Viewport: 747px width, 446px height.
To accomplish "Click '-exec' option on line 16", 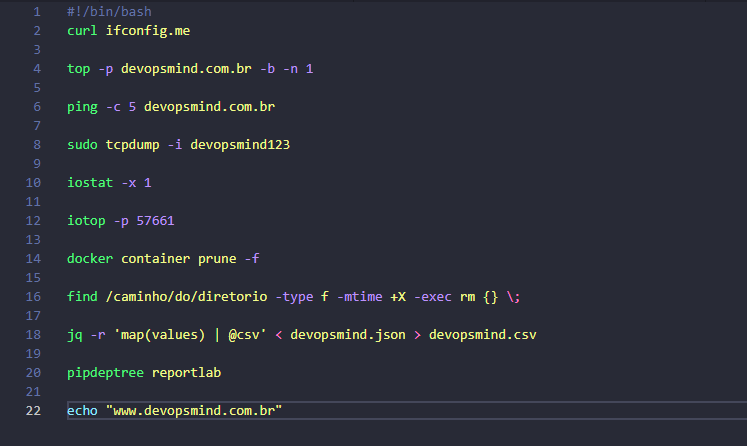I will [433, 297].
